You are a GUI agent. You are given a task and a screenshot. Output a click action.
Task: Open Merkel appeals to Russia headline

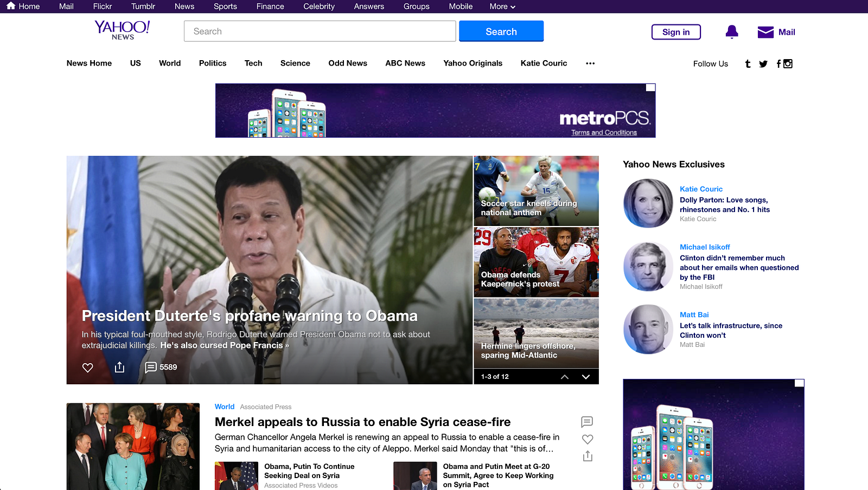tap(362, 422)
